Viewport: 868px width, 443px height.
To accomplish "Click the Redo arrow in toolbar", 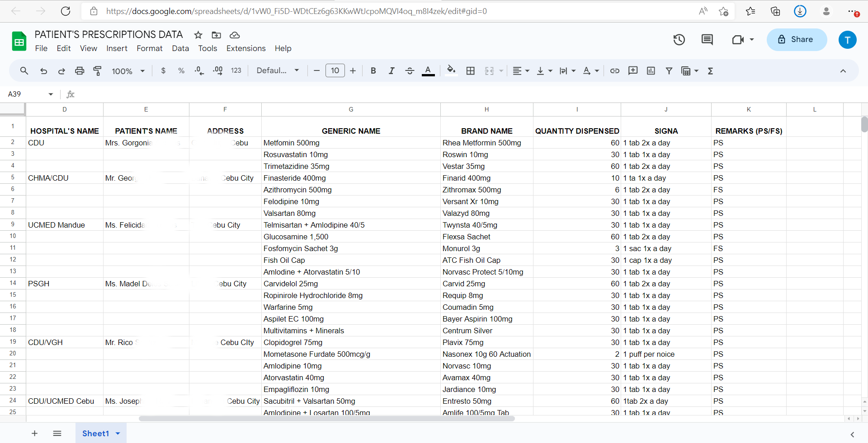I will point(61,71).
